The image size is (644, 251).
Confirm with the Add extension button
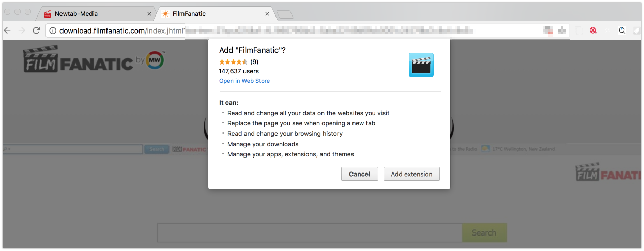[x=411, y=174]
